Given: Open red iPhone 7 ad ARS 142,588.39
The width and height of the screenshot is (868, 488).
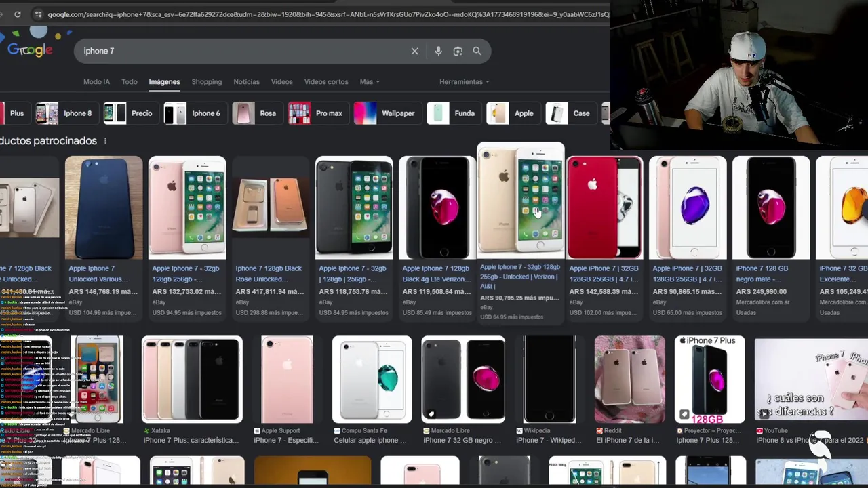Looking at the screenshot, I should pos(604,207).
